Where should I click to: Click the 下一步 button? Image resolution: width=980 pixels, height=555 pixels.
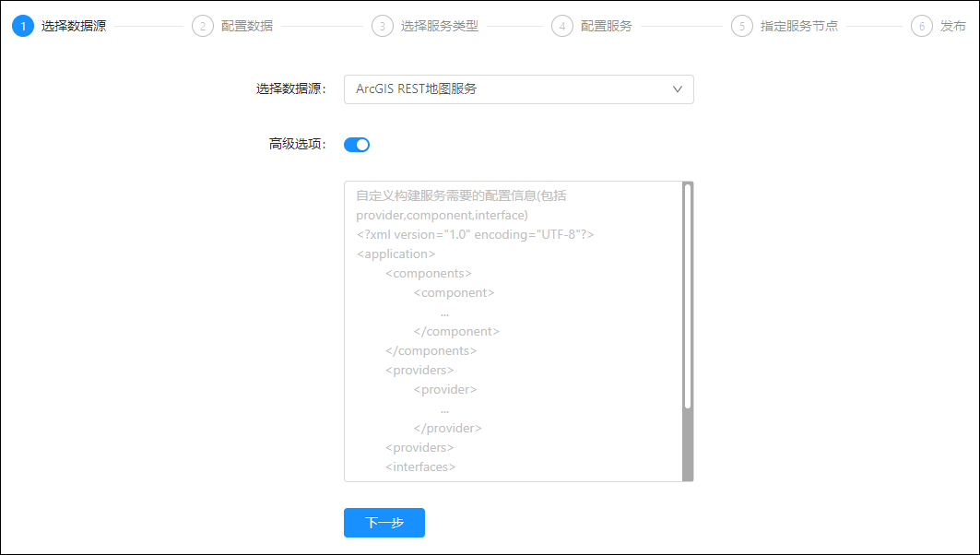384,523
